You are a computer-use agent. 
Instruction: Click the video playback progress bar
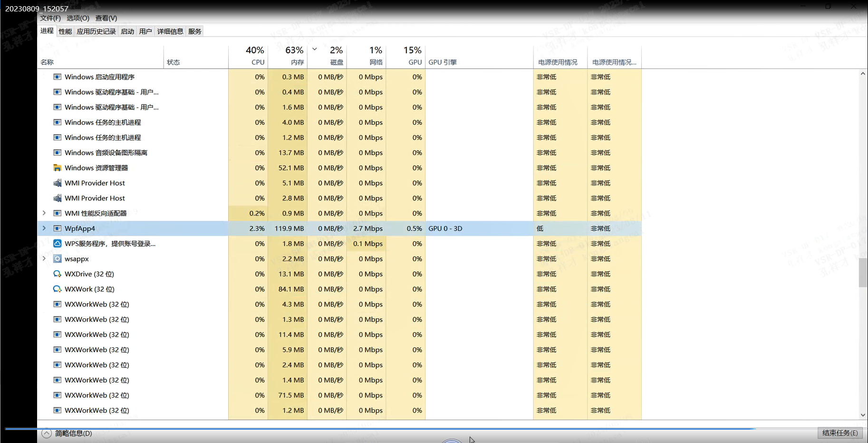(x=380, y=429)
